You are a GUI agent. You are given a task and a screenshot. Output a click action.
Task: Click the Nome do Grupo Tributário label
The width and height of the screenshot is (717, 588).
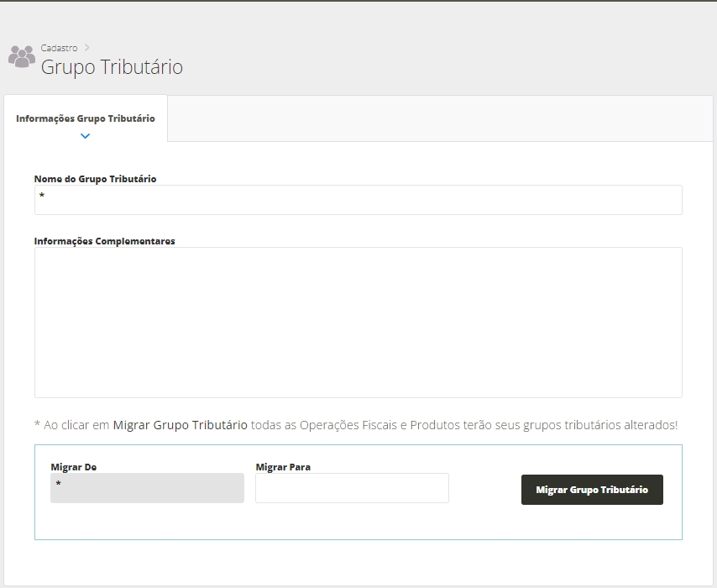click(95, 179)
